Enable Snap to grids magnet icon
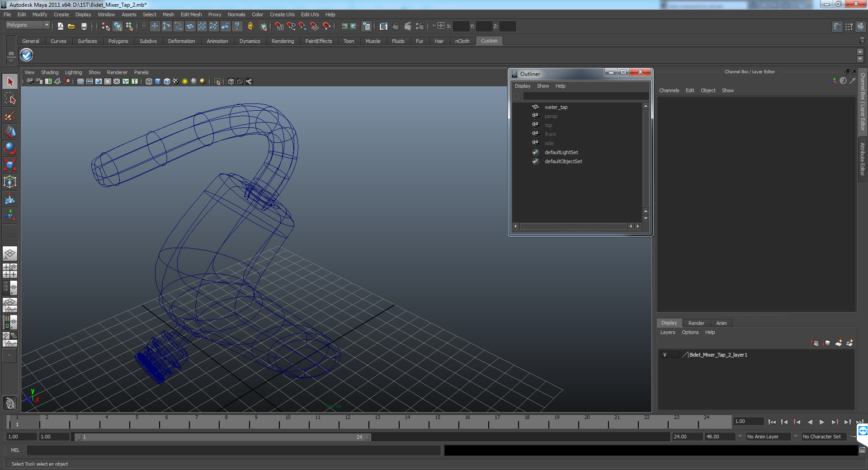Viewport: 868px width, 470px height. tap(279, 26)
